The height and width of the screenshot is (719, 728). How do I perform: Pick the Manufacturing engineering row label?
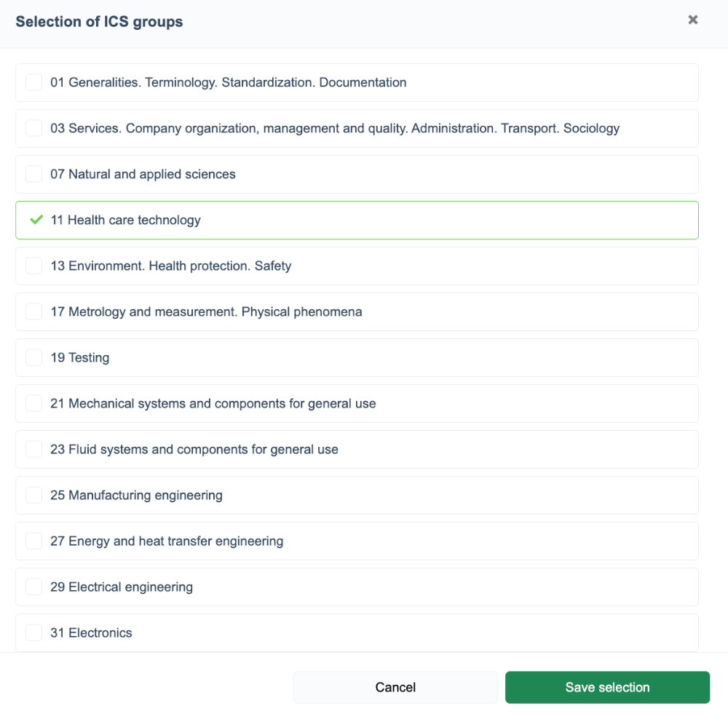click(136, 495)
